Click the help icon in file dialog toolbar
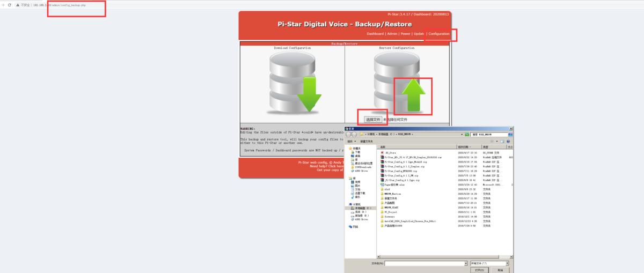This screenshot has height=273, width=644. pos(508,141)
